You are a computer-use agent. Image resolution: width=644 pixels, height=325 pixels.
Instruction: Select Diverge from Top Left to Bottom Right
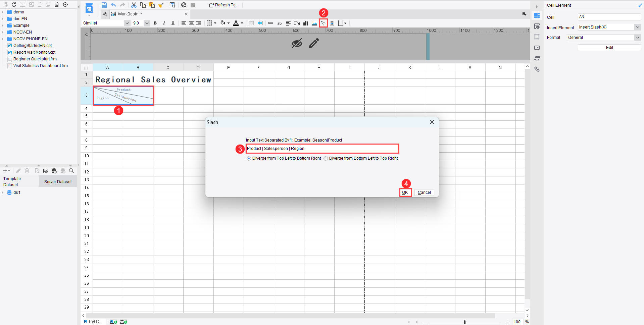249,158
